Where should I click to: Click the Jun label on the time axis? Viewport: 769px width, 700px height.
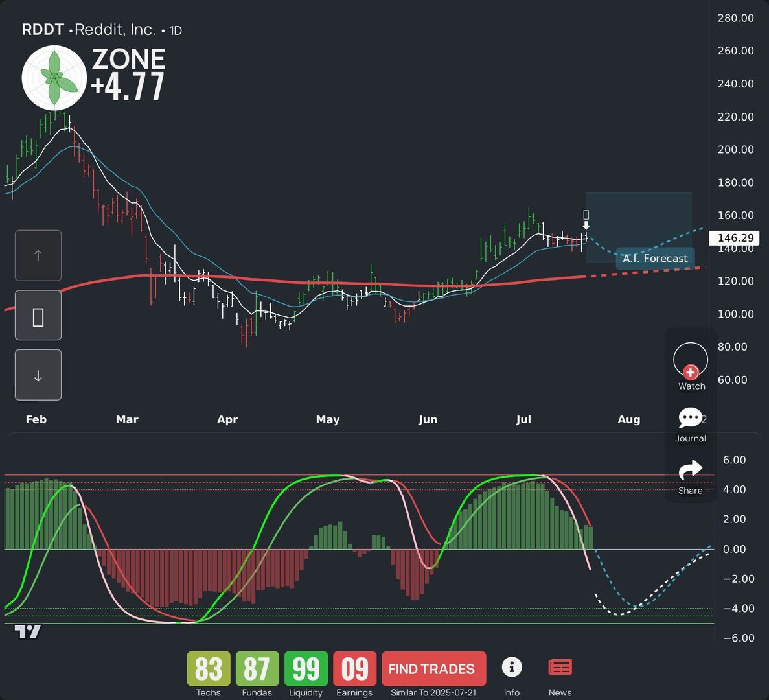[428, 419]
